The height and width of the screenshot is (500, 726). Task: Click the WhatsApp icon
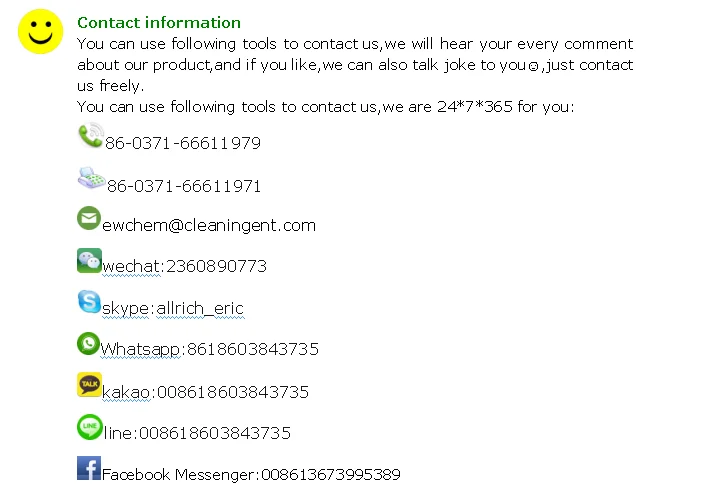[x=89, y=343]
